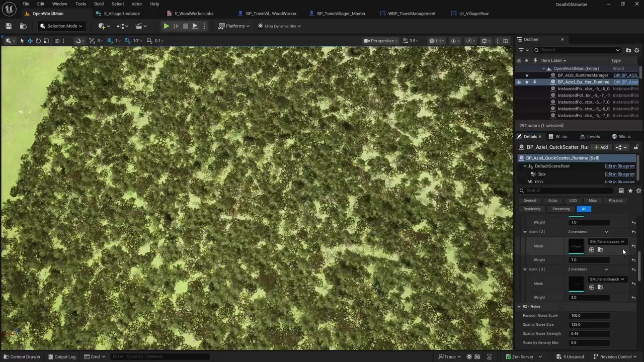The image size is (644, 362).
Task: Select the Streaming filter in Details
Action: click(x=561, y=209)
